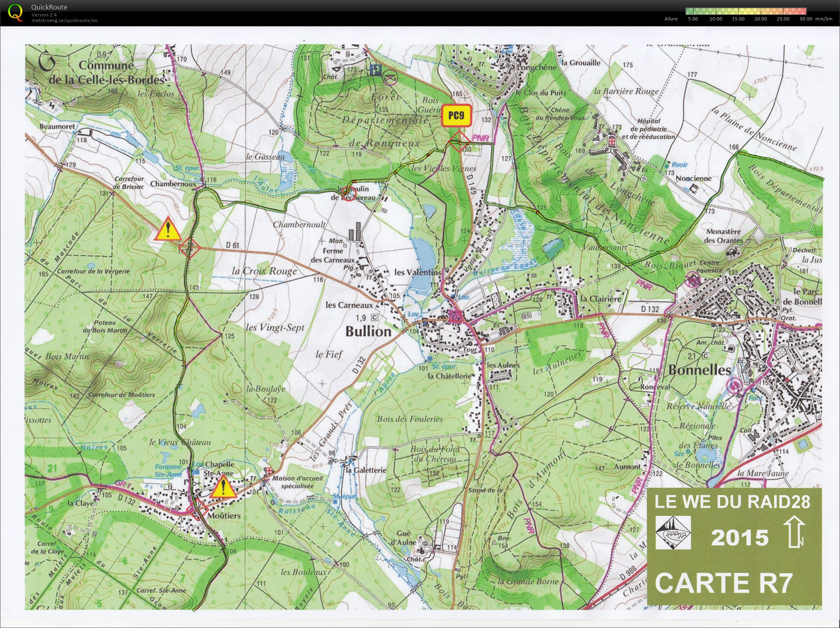Click the yellow PC9 checkpoint label
Viewport: 840px width, 628px height.
point(456,116)
